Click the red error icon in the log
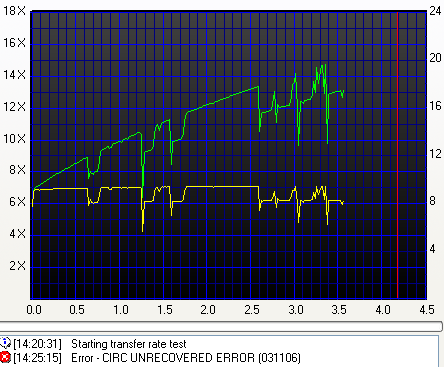The height and width of the screenshot is (367, 444). pos(5,358)
